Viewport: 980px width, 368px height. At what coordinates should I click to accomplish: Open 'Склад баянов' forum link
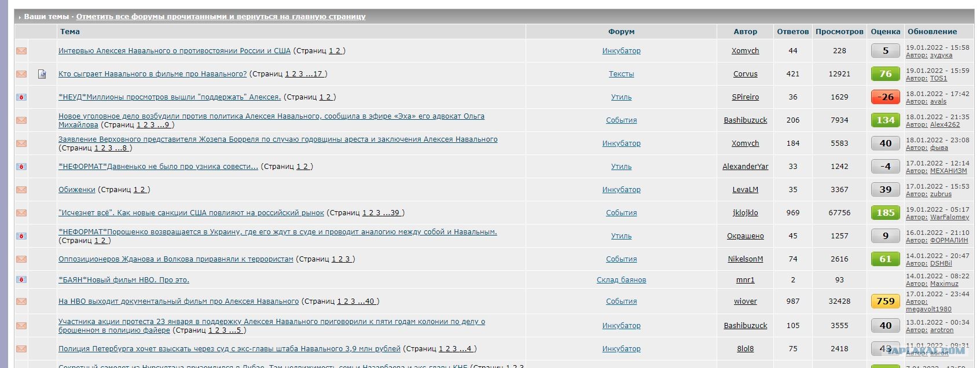click(x=621, y=280)
